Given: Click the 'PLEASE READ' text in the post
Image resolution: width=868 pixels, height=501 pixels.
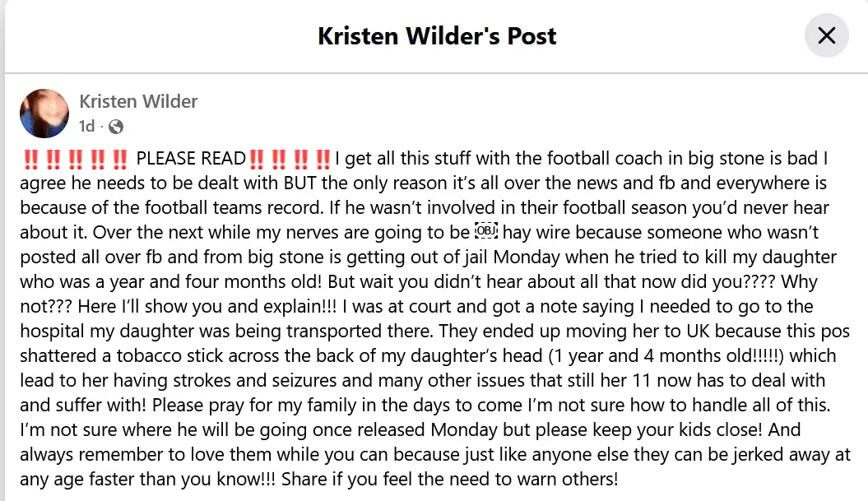Looking at the screenshot, I should click(x=191, y=158).
